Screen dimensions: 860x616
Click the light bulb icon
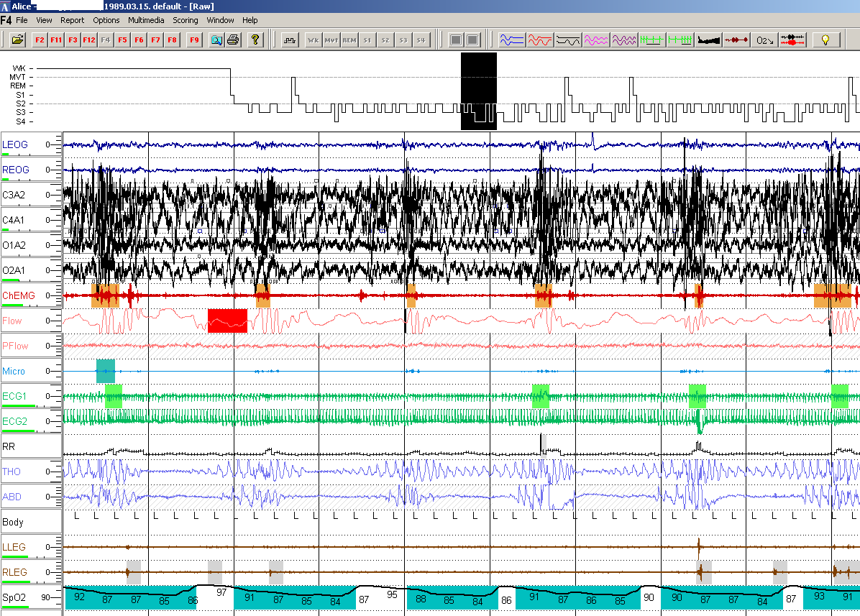[x=825, y=40]
